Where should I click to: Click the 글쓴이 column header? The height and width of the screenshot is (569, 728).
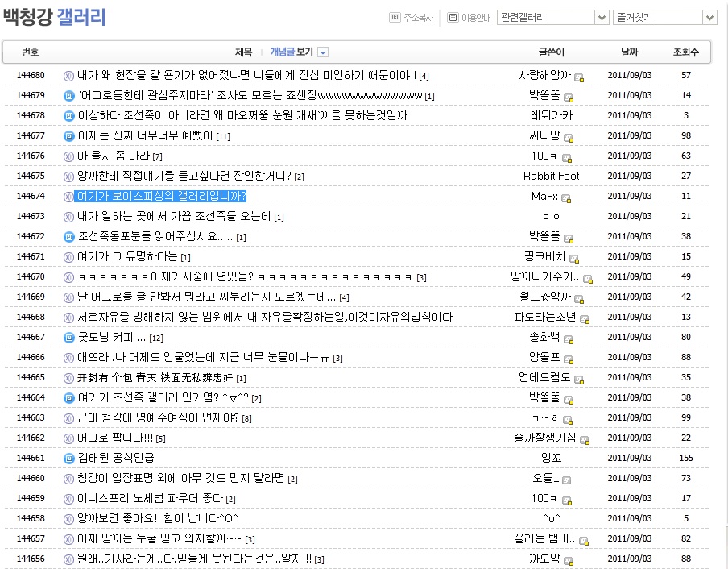pyautogui.click(x=551, y=52)
